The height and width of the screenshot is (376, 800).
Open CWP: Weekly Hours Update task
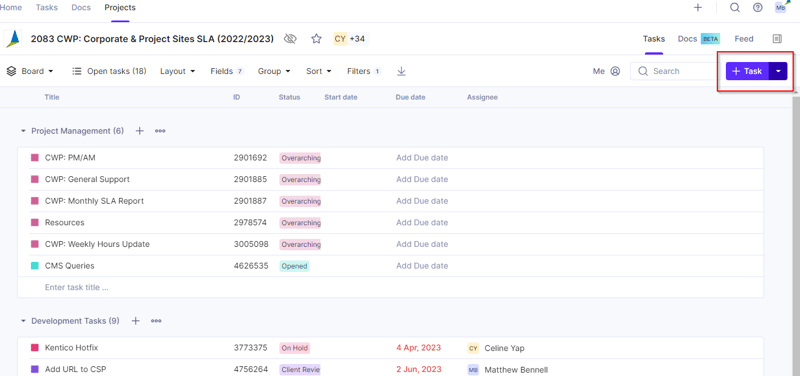[x=97, y=244]
